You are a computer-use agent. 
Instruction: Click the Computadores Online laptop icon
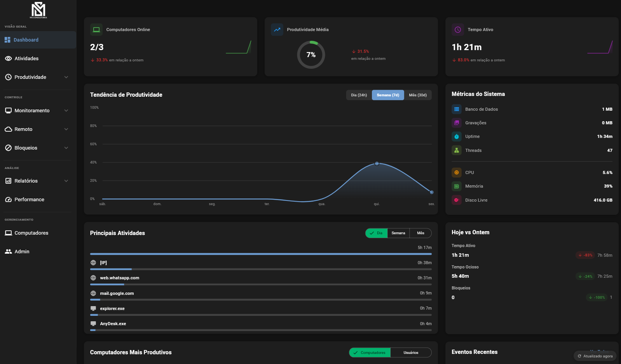tap(96, 30)
